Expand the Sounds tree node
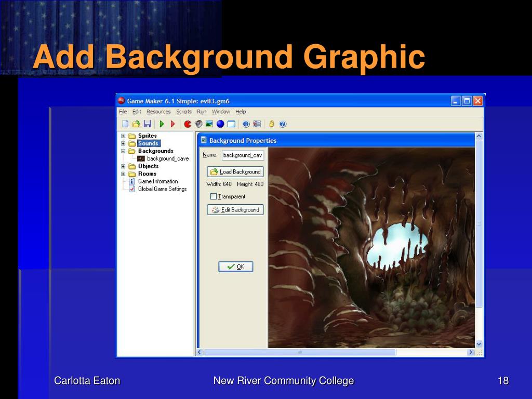 tap(123, 143)
